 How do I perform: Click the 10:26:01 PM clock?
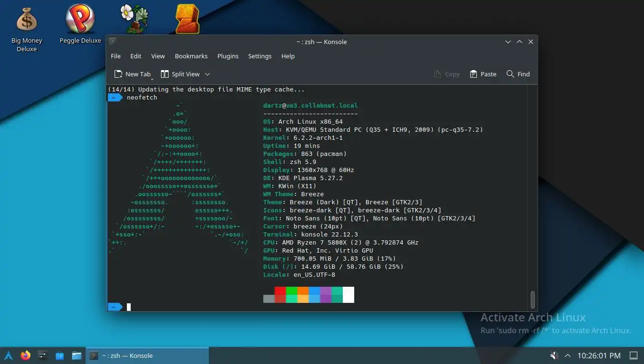[599, 355]
